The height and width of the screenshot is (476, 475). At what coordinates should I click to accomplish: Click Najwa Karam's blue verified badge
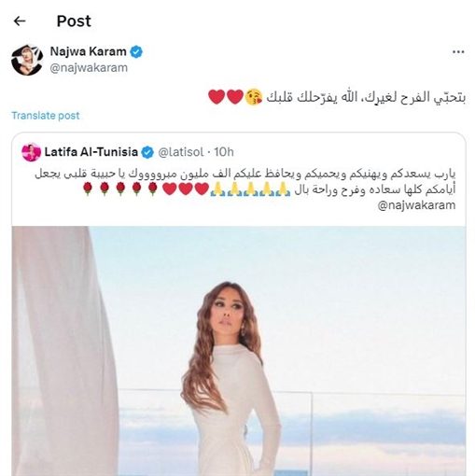tap(136, 51)
